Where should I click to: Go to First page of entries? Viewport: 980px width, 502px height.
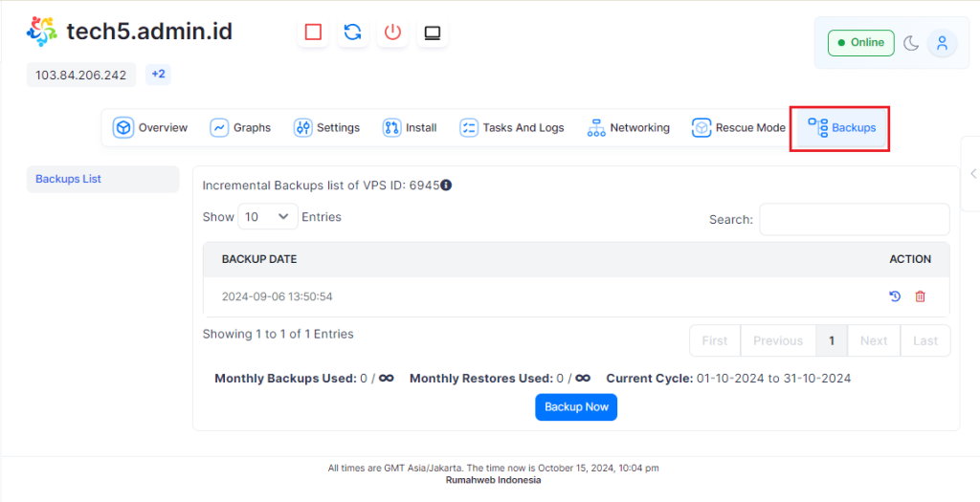pyautogui.click(x=715, y=341)
